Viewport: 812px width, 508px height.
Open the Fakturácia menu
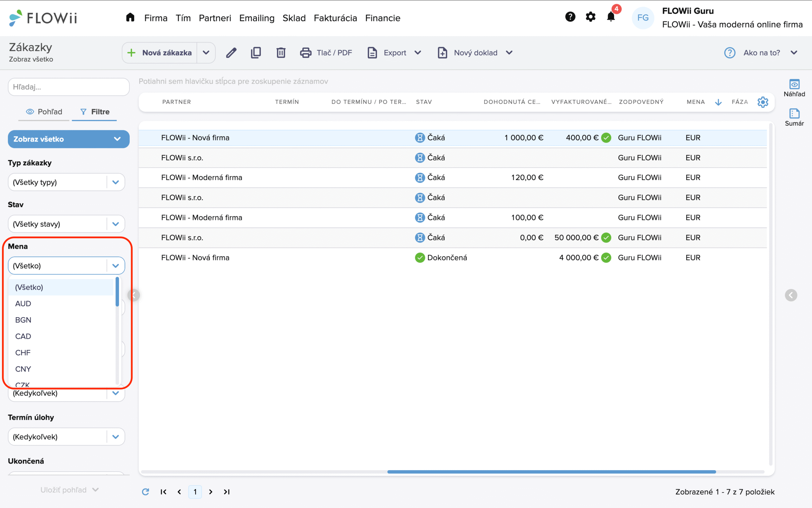point(335,18)
